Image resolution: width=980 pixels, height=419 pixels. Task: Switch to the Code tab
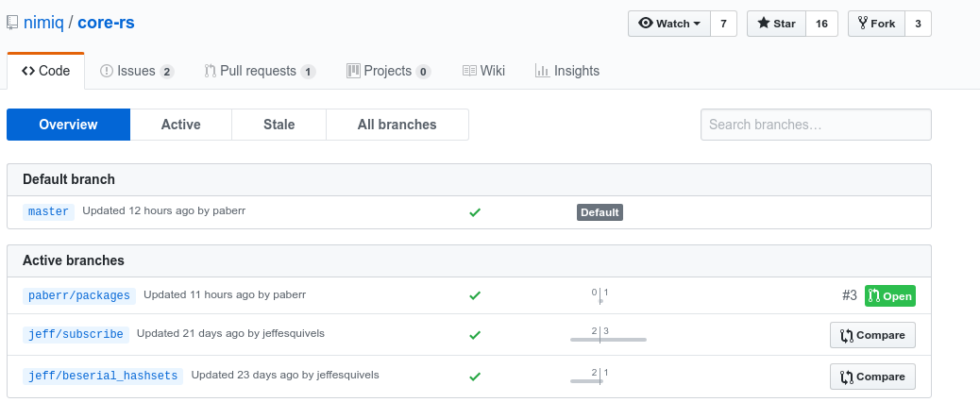click(45, 71)
